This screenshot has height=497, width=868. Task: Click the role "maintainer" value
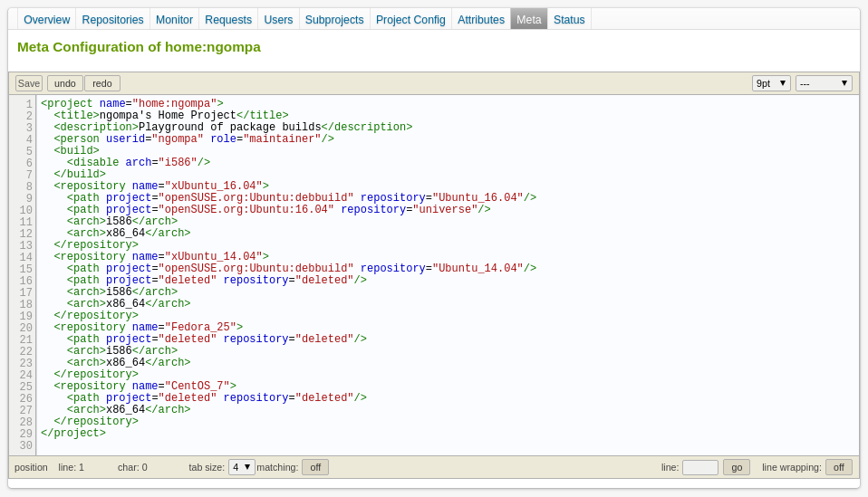[x=282, y=139]
